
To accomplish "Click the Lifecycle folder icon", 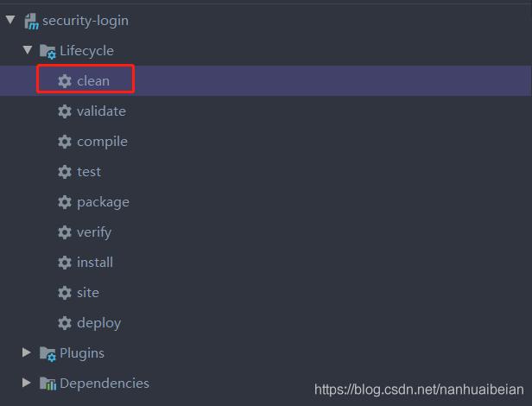I will pyautogui.click(x=48, y=51).
